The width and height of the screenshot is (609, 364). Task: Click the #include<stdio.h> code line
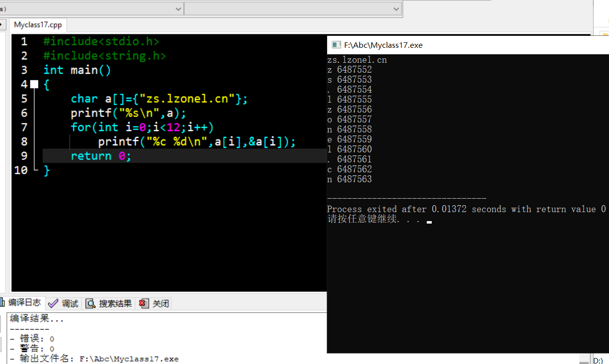101,41
